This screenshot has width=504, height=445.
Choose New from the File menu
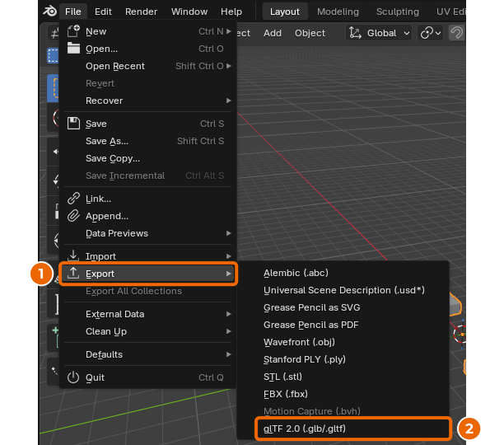point(148,31)
